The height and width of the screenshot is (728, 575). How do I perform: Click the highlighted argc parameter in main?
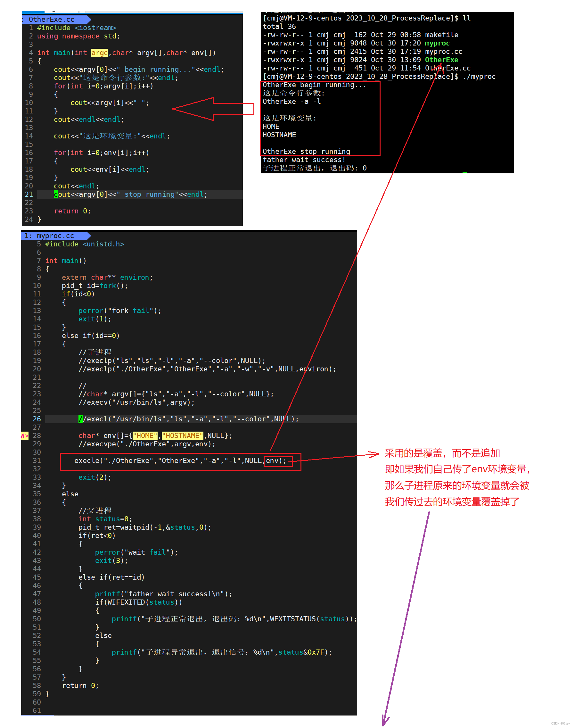99,53
